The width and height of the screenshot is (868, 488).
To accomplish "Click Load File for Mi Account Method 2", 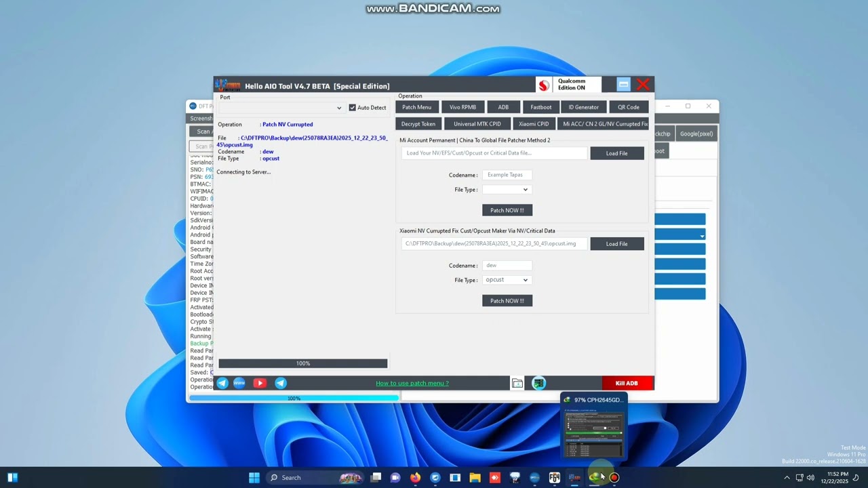I will (617, 153).
